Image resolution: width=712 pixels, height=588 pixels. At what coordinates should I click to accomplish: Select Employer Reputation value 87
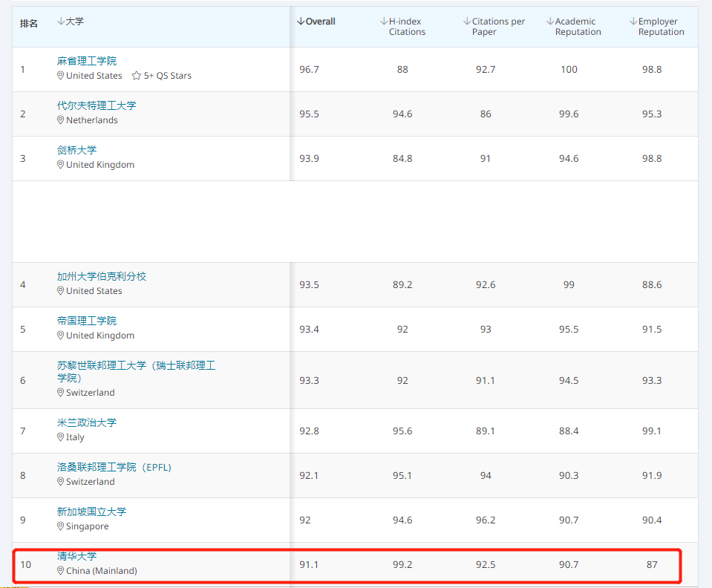tap(652, 564)
